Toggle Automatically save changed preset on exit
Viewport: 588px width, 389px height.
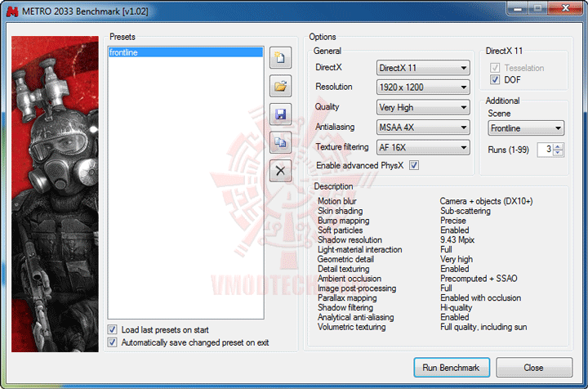[112, 342]
